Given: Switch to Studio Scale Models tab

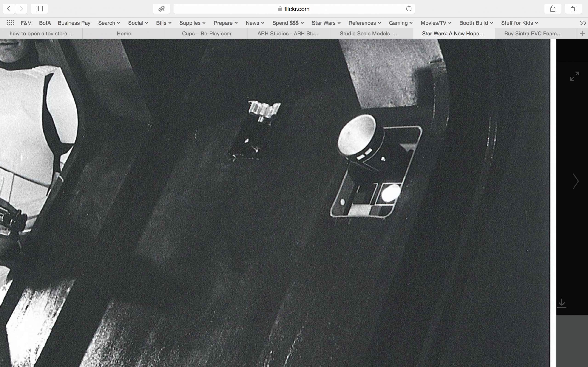Looking at the screenshot, I should click(x=371, y=34).
